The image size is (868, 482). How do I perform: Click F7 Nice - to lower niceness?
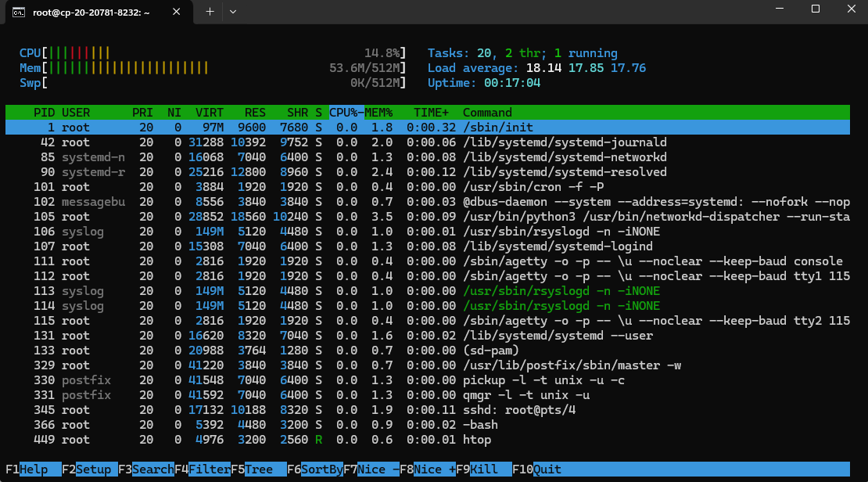click(372, 469)
